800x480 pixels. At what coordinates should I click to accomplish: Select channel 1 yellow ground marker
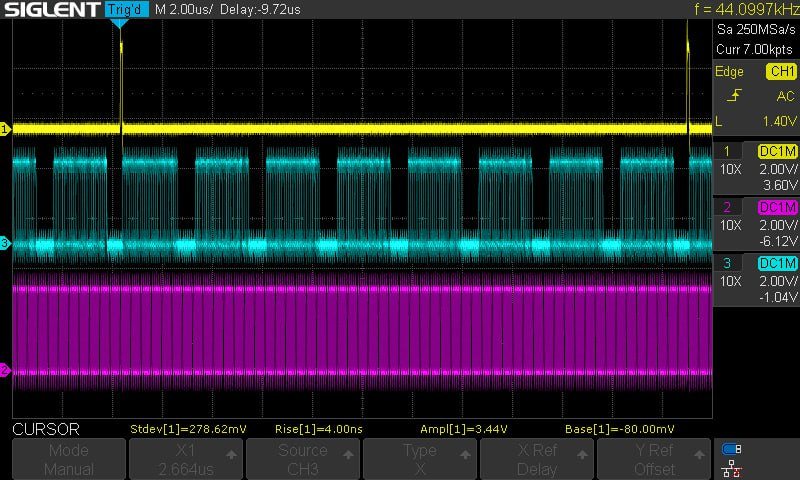(5, 129)
